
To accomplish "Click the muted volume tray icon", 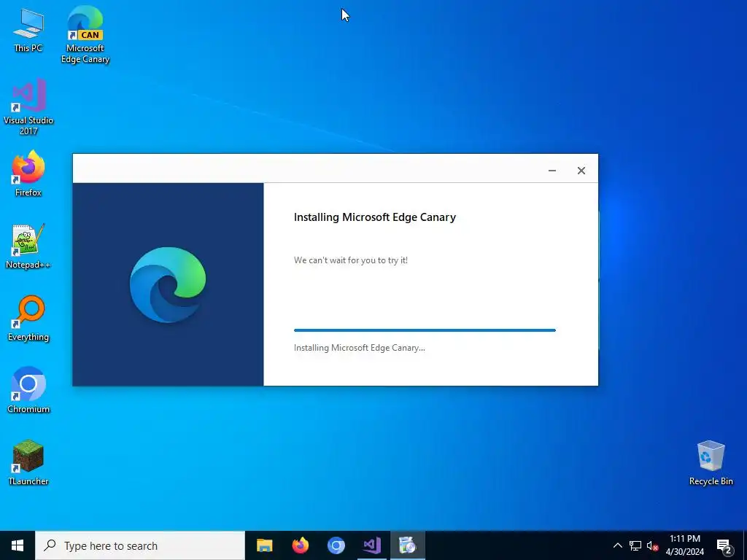I will tap(652, 545).
